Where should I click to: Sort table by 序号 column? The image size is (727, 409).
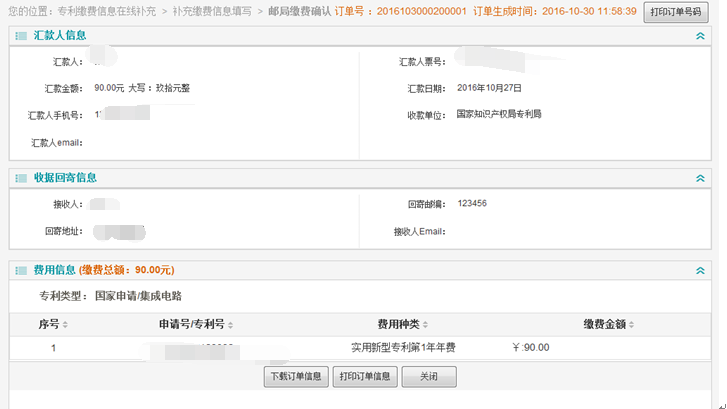65,325
